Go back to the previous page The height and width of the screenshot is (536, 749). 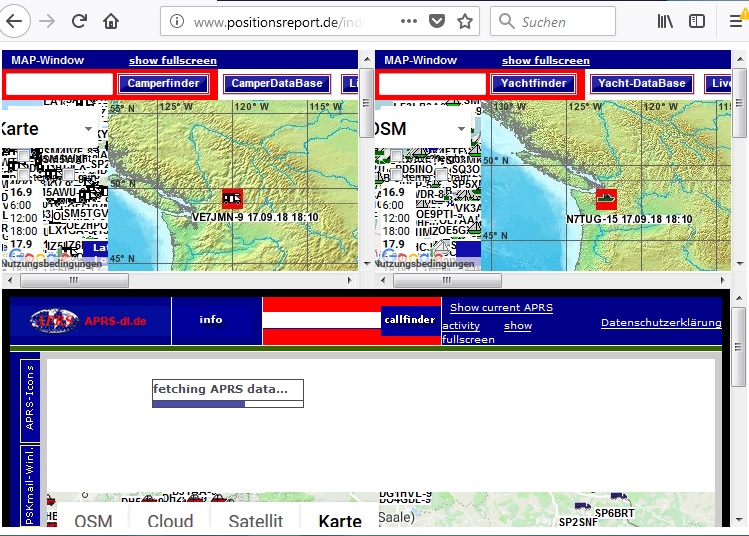point(14,21)
